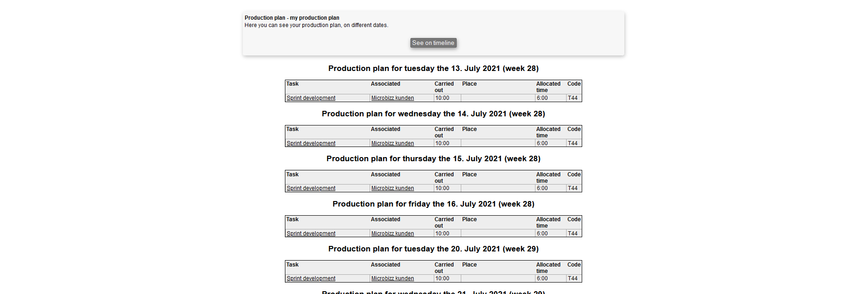Click the See on timeline button
The image size is (868, 294).
pyautogui.click(x=433, y=43)
